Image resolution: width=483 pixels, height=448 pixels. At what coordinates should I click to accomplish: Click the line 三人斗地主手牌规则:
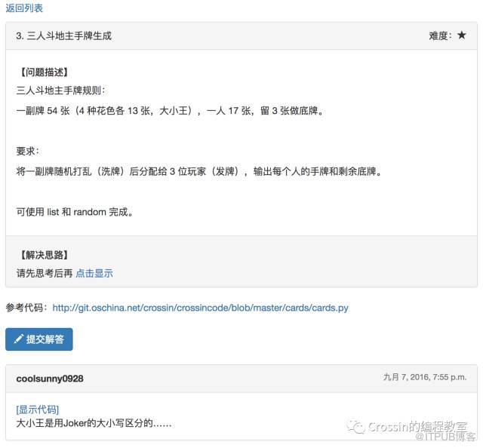pyautogui.click(x=60, y=91)
